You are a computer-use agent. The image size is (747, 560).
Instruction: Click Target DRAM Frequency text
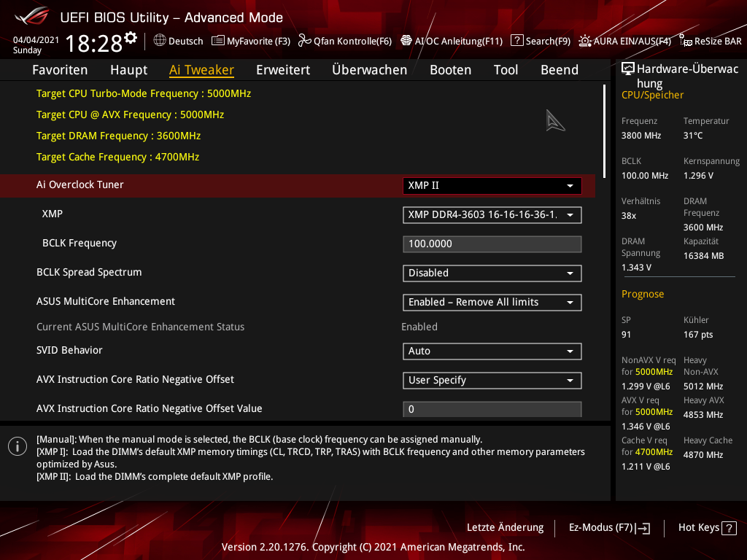(x=119, y=136)
